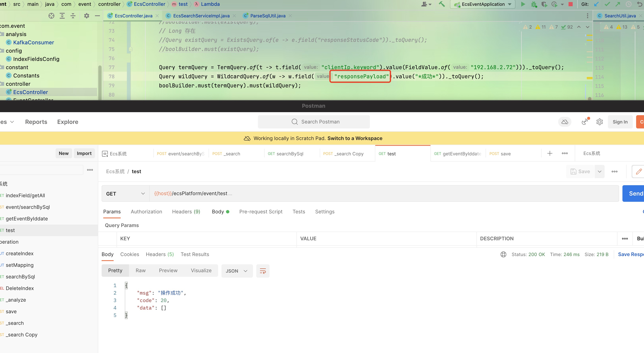Click the Import button
This screenshot has height=353, width=644.
tap(84, 153)
